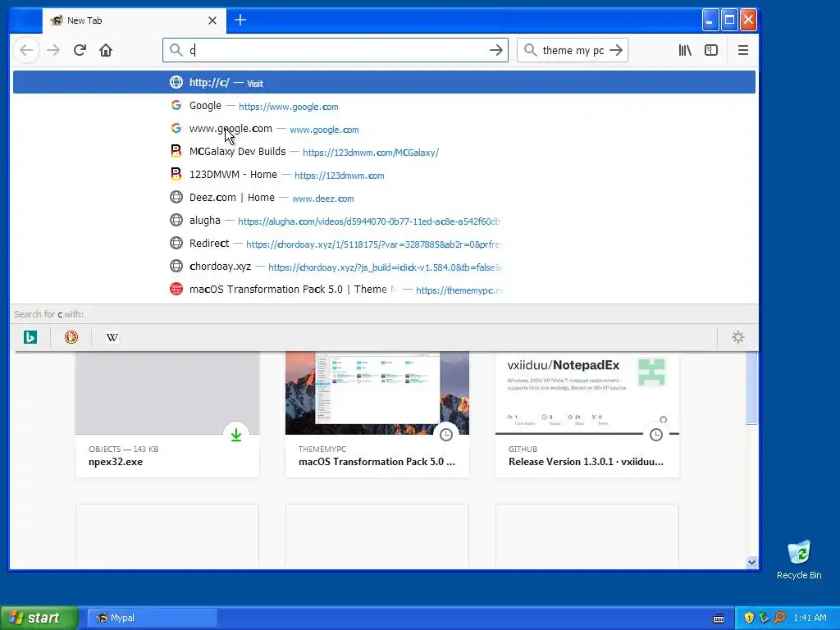Search with the DuckDuckGo engine icon
Image resolution: width=840 pixels, height=630 pixels.
pos(71,337)
